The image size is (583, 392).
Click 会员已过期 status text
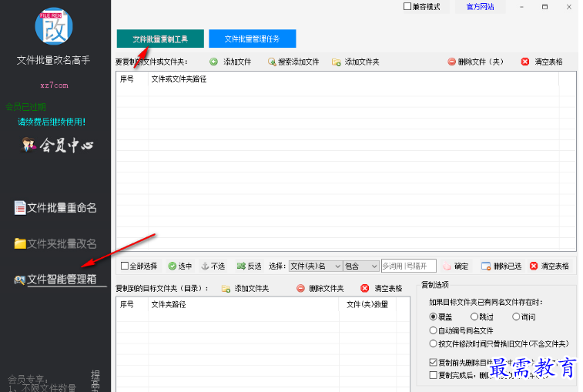25,107
